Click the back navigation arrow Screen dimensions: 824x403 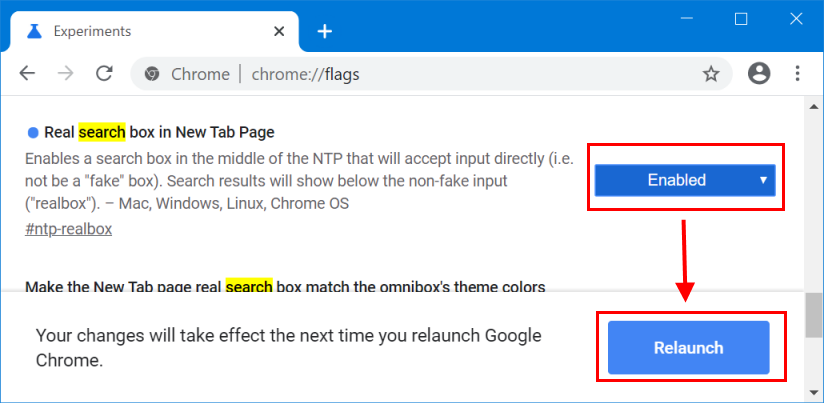(27, 74)
